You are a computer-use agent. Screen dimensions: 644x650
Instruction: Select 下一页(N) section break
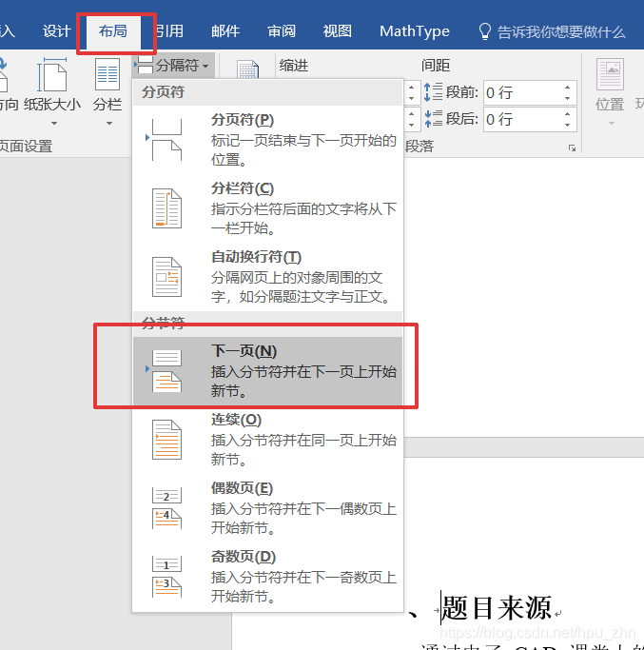(267, 371)
